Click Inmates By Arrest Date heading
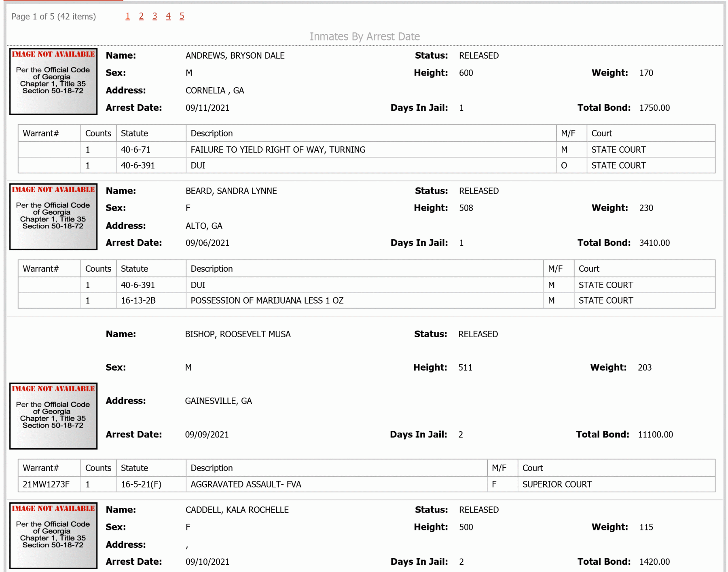This screenshot has width=728, height=572. [365, 36]
